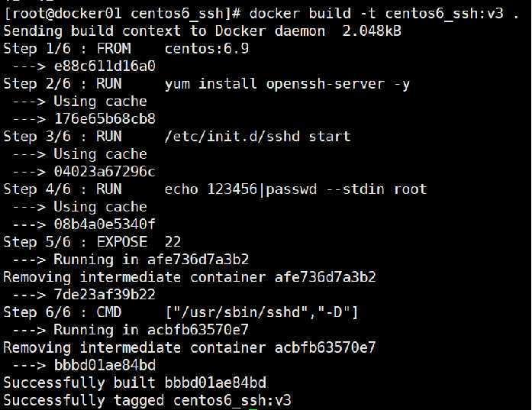This screenshot has width=532, height=410.
Task: Click the Successfully tagged centos6_ssh:v3 line
Action: (147, 401)
